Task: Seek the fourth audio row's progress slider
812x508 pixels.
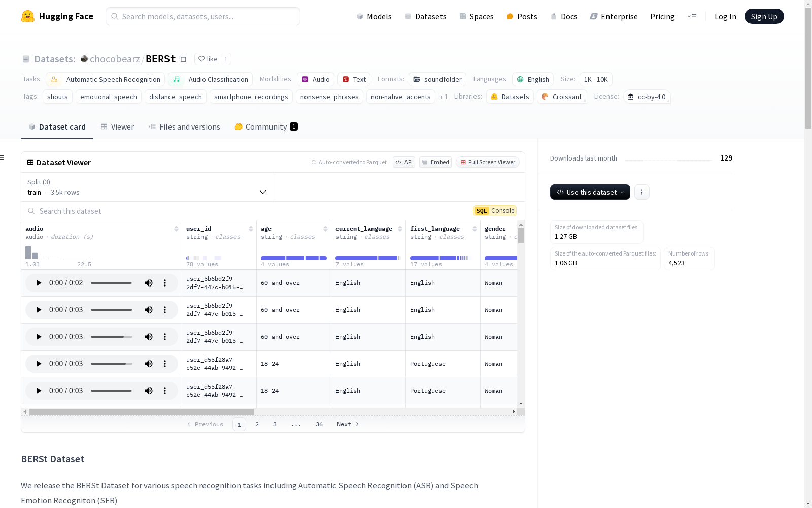Action: coord(112,364)
